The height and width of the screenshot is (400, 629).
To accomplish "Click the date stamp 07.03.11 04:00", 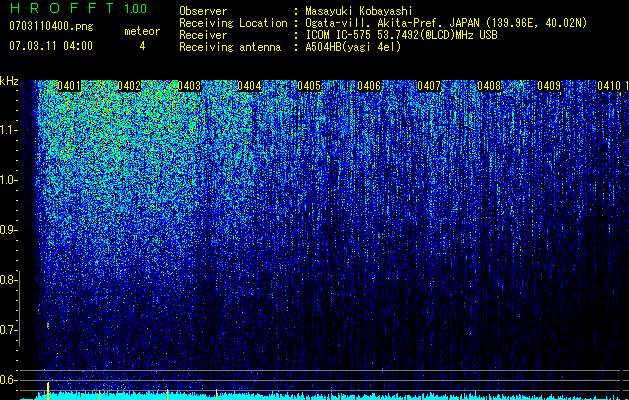I will pyautogui.click(x=51, y=46).
